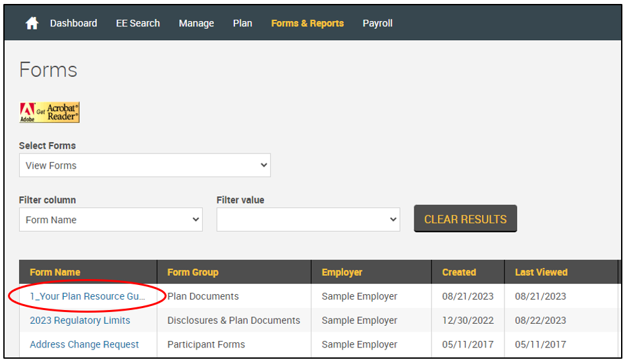Click the Home house icon

point(32,23)
